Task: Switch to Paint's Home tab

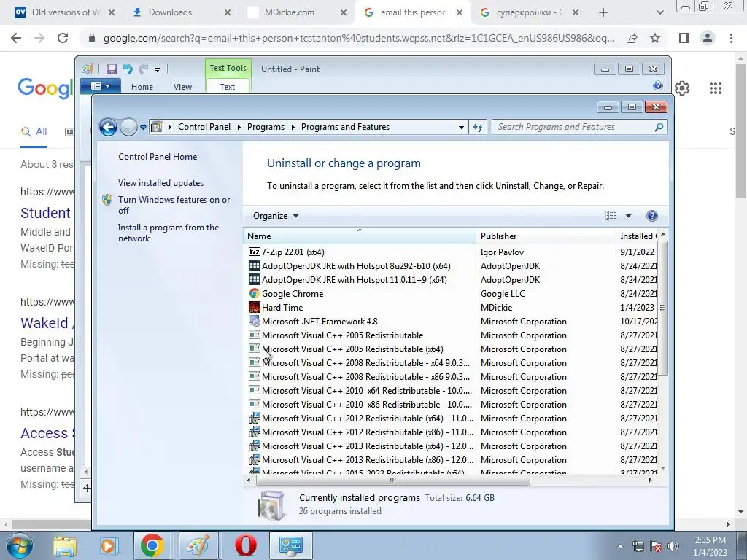Action: tap(142, 87)
